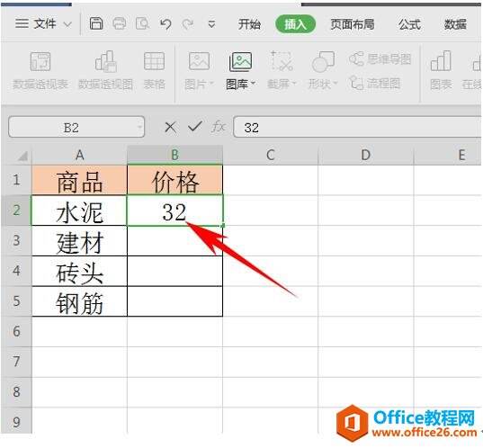Click the 形状 shapes icon

323,62
